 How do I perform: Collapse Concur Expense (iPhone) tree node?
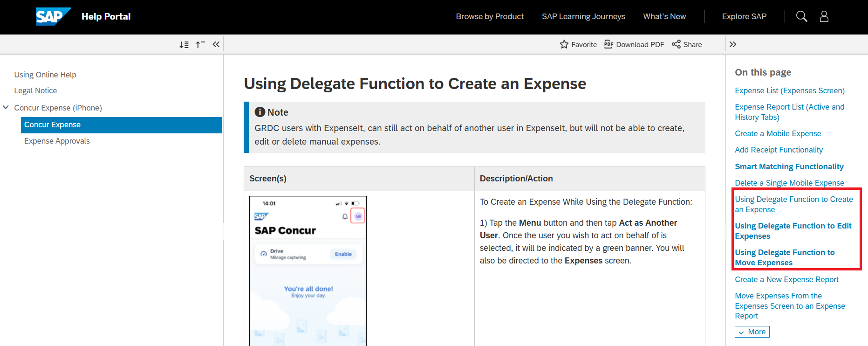click(6, 108)
